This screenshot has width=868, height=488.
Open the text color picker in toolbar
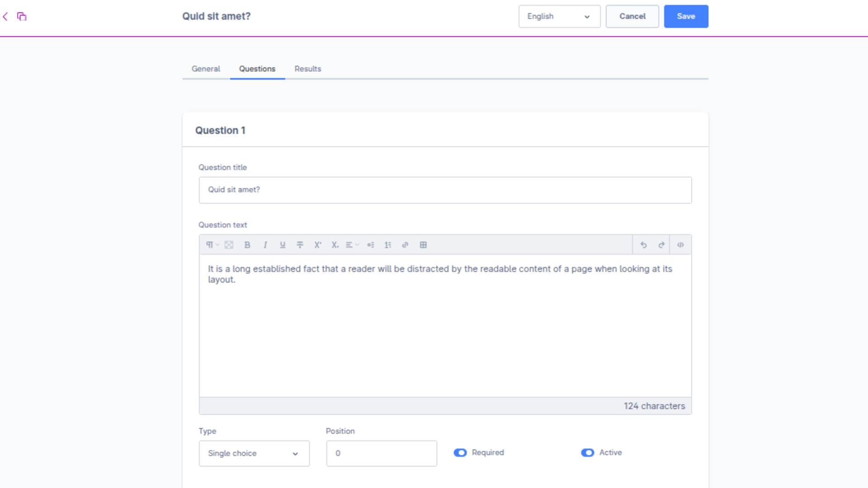click(x=229, y=245)
